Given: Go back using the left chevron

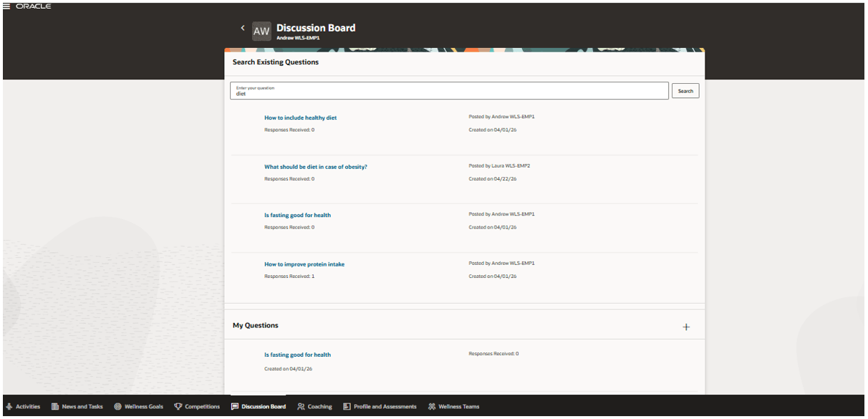Looking at the screenshot, I should (x=242, y=28).
